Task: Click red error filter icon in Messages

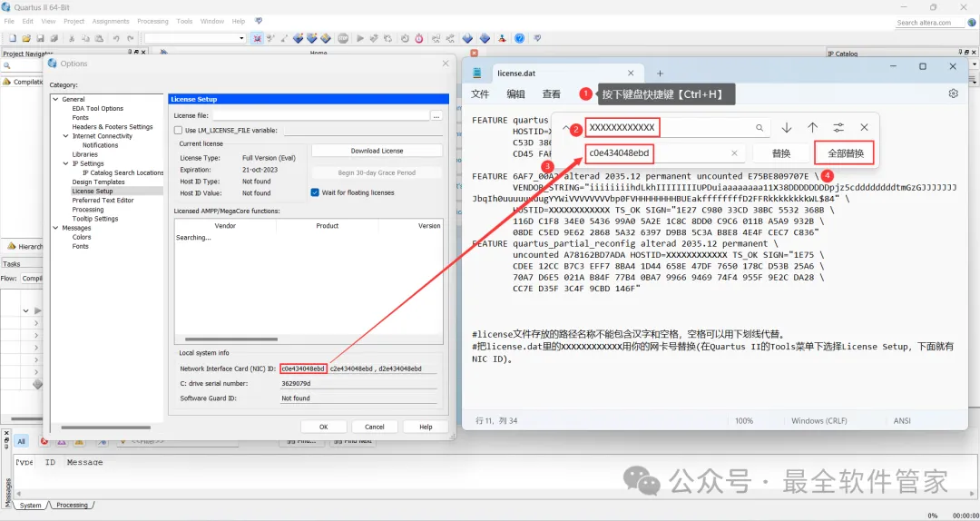Action: (44, 441)
